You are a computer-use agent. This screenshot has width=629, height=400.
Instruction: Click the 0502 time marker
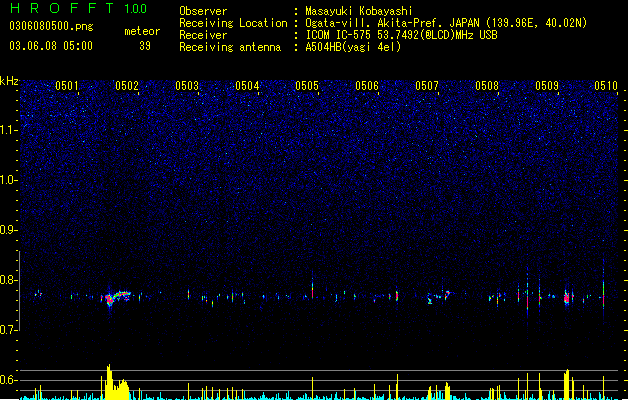coord(127,86)
